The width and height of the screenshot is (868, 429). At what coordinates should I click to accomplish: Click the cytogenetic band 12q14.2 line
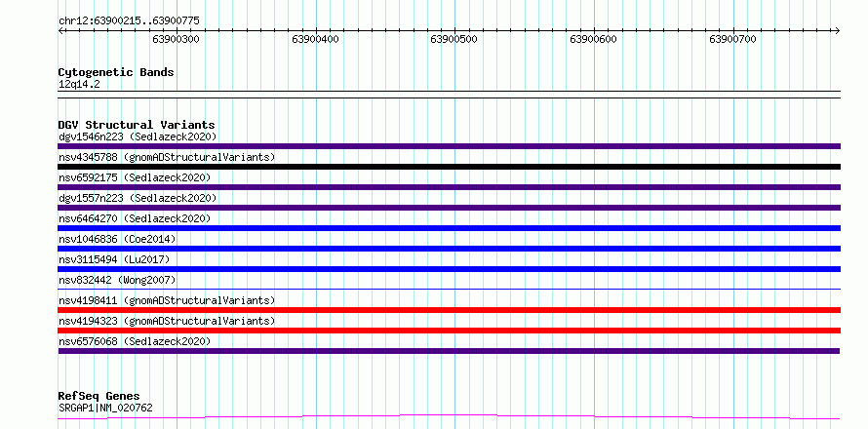click(449, 95)
